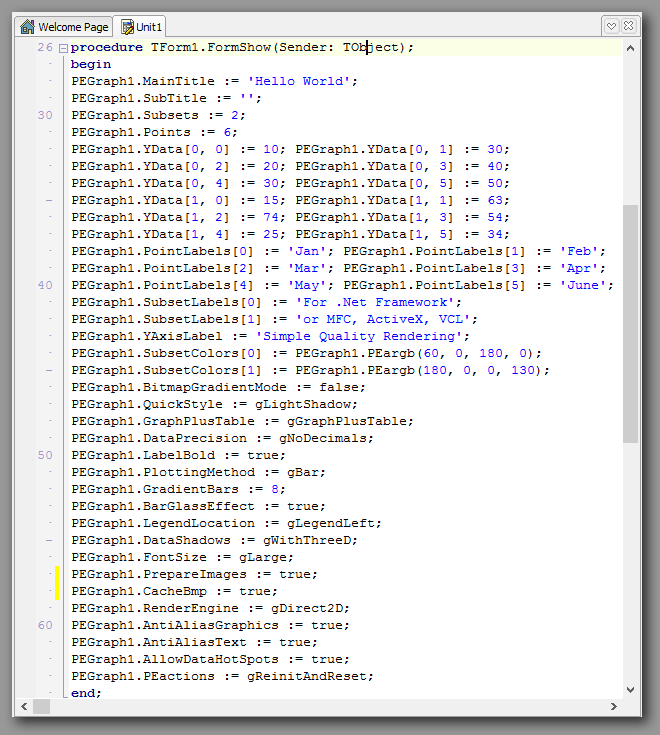Click the gBar plotting method value
Viewport: 660px width, 735px height.
(303, 472)
